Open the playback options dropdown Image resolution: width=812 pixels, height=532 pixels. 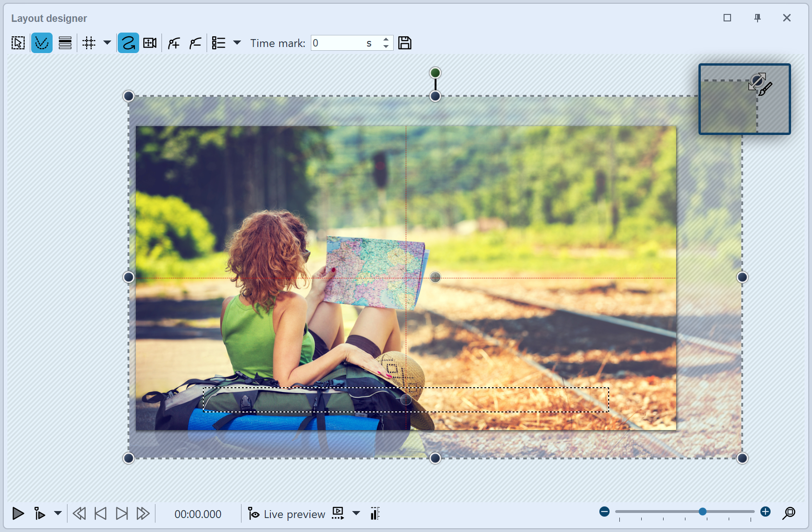point(58,514)
